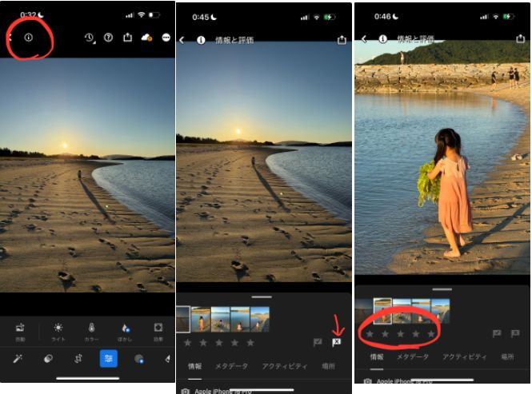Image resolution: width=532 pixels, height=394 pixels.
Task: Set three-star rating in the middle phone
Action: click(219, 343)
